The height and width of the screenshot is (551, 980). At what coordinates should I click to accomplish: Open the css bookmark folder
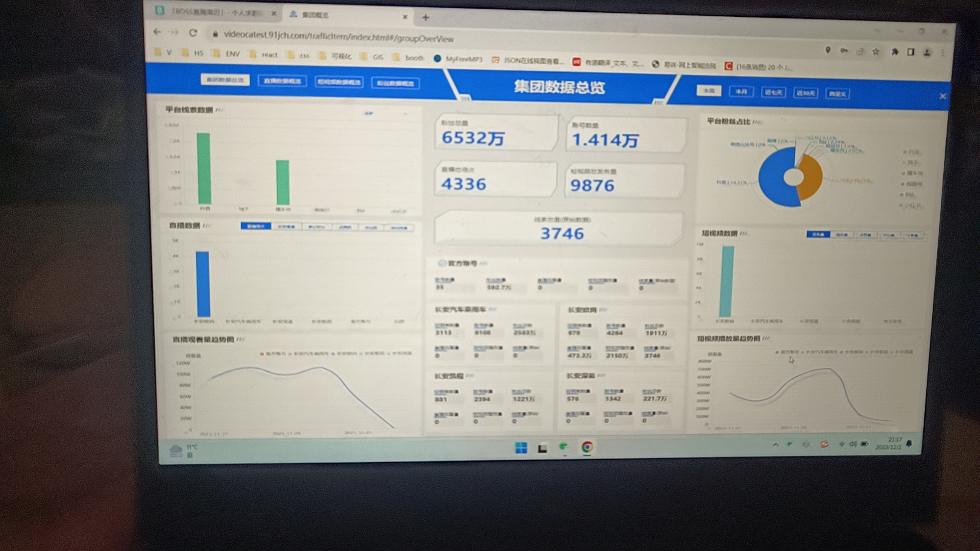click(299, 55)
